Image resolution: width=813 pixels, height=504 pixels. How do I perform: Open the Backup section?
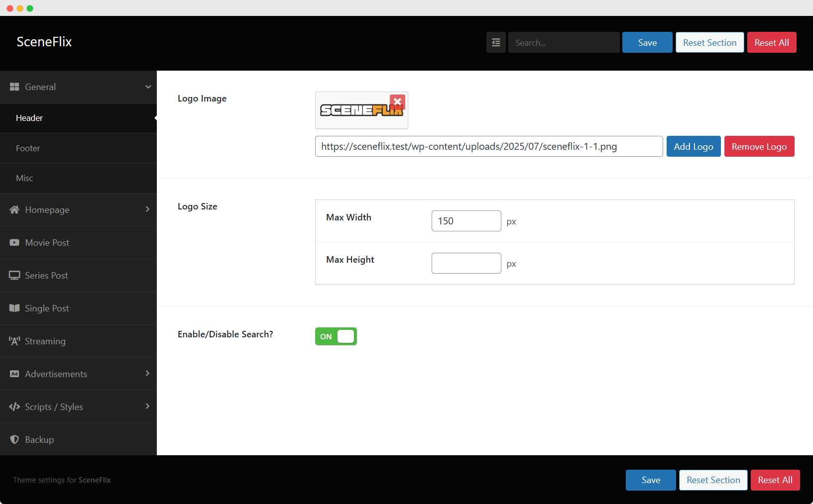coord(78,439)
